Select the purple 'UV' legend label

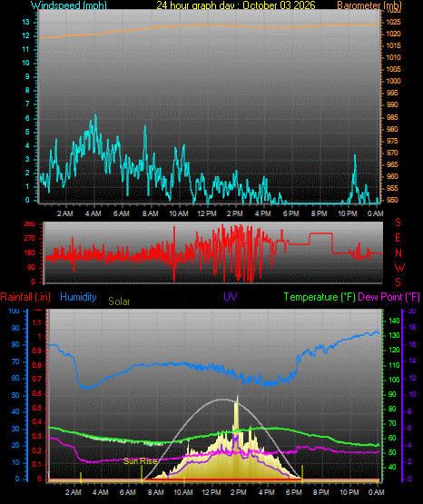[x=231, y=296]
